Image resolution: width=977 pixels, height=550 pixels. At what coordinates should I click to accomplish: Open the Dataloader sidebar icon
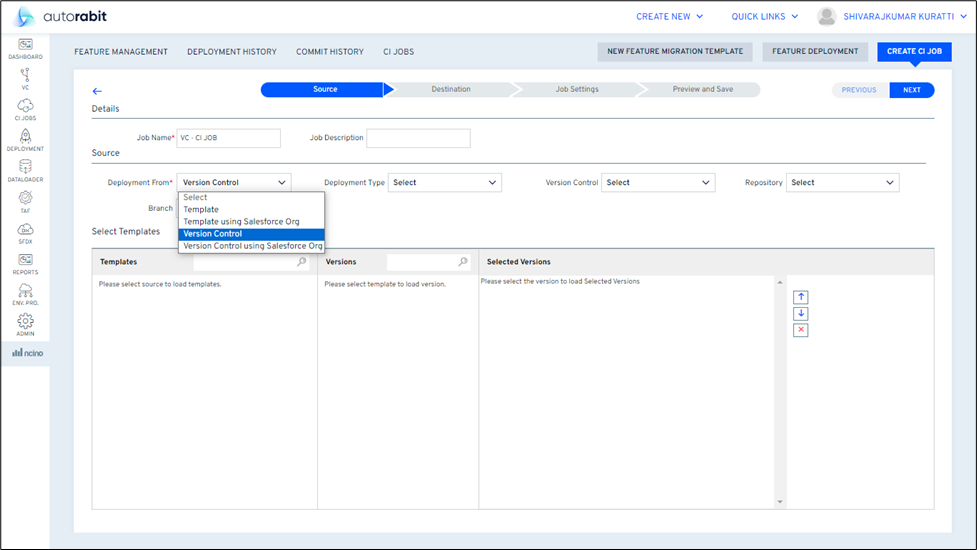click(25, 170)
